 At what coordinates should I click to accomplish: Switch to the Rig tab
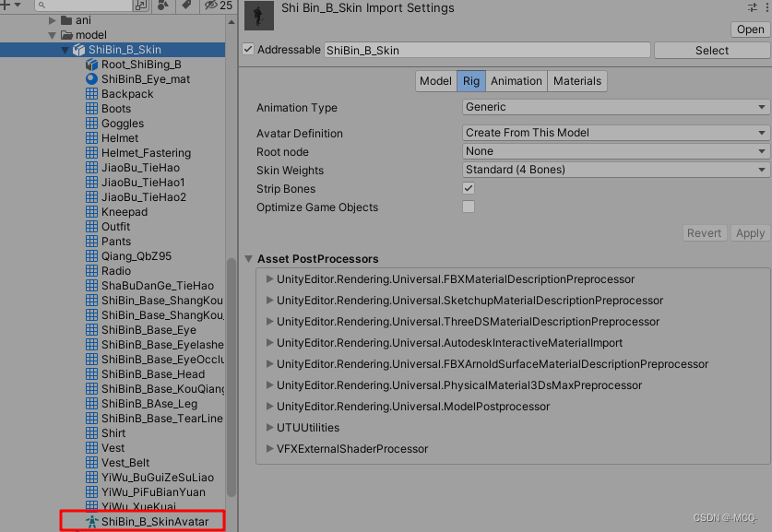[471, 81]
